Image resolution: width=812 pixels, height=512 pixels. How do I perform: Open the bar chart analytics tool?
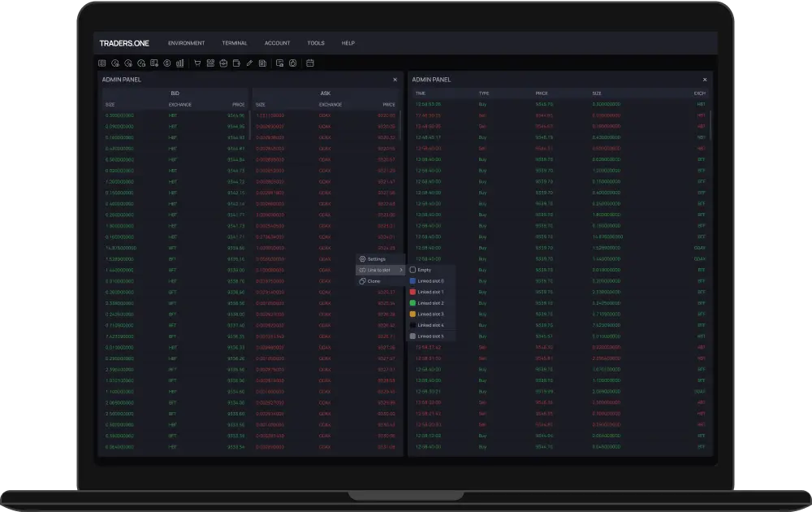pyautogui.click(x=179, y=63)
